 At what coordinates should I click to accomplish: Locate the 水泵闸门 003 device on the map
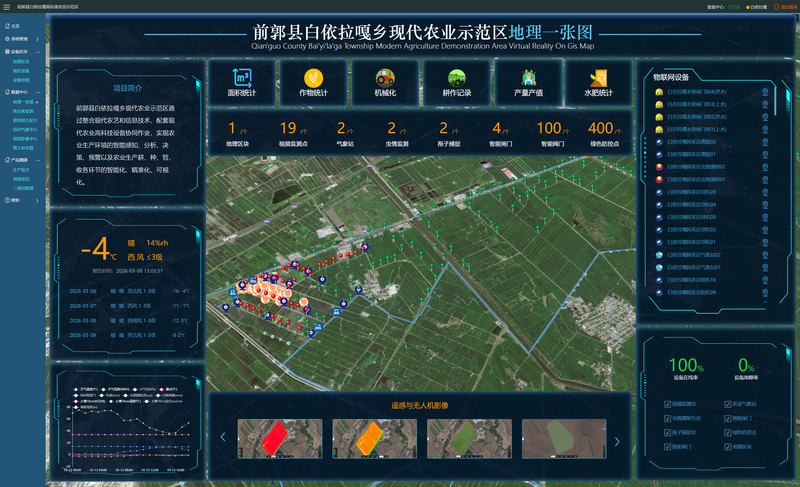coord(765,104)
